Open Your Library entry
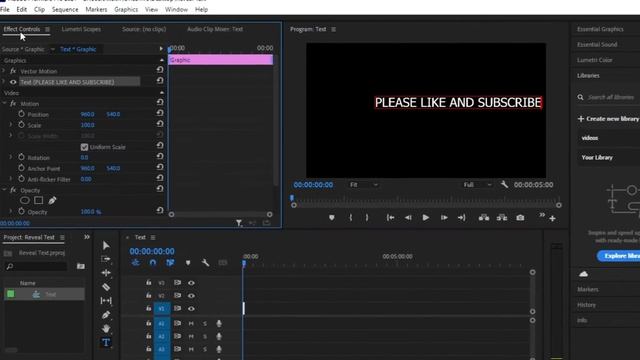Screen dimensions: 640x360 (x=597, y=158)
